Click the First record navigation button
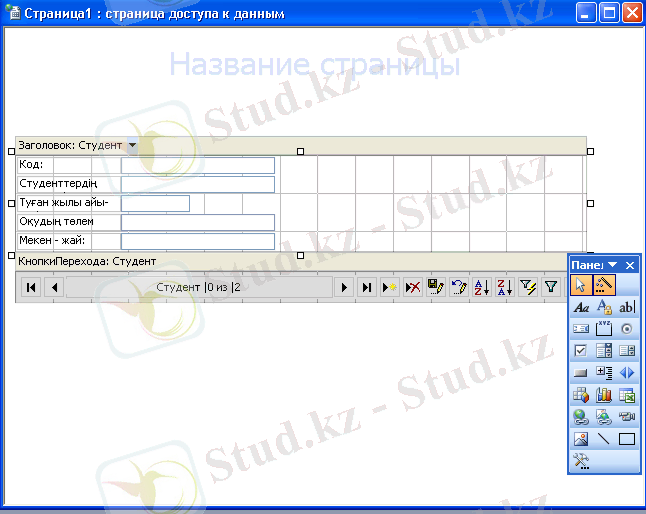The image size is (646, 514). click(x=31, y=288)
